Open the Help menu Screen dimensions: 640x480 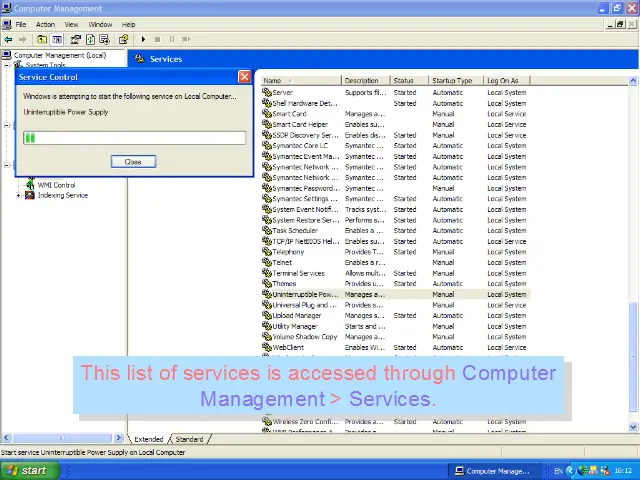(129, 24)
